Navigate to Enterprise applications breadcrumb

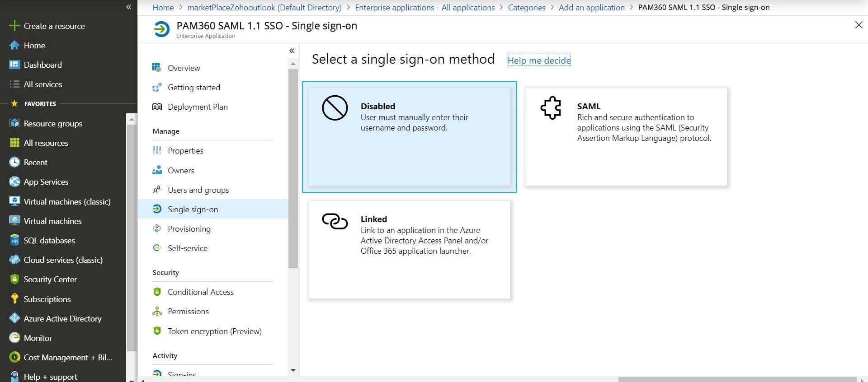(x=425, y=8)
